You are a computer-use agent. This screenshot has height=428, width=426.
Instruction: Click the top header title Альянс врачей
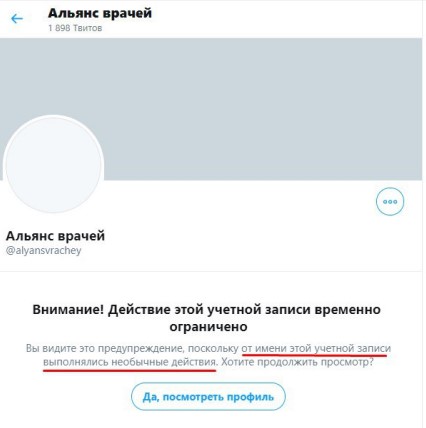pos(100,13)
